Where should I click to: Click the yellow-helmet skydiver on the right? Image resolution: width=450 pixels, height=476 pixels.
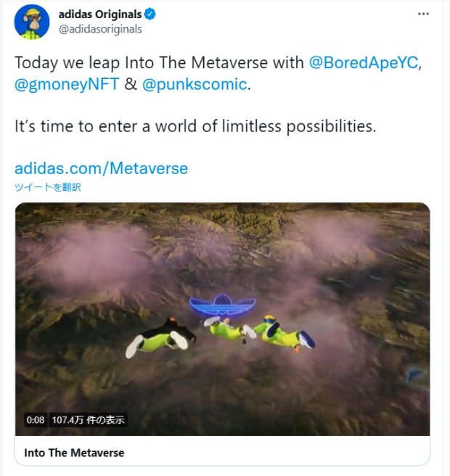click(285, 334)
